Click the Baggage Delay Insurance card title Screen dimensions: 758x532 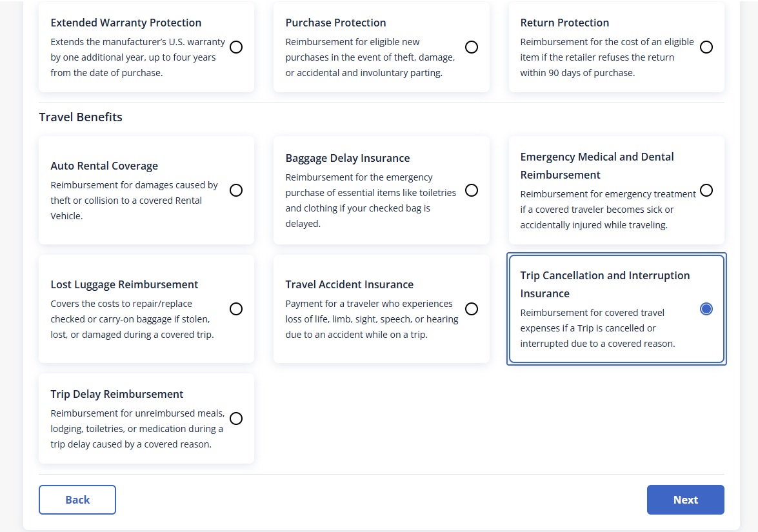coord(347,158)
